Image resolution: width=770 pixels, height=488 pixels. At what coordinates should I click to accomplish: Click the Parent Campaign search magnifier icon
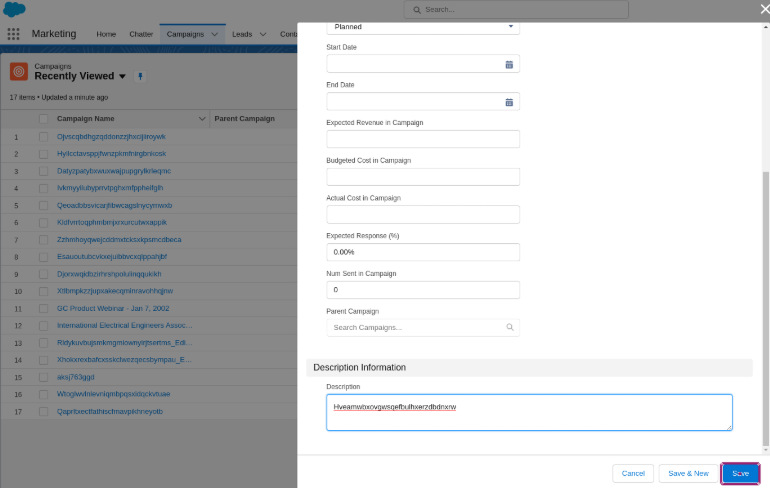[x=509, y=327]
